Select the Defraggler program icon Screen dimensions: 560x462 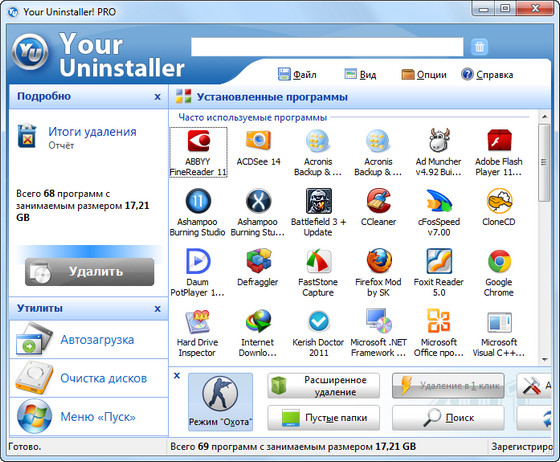click(258, 261)
